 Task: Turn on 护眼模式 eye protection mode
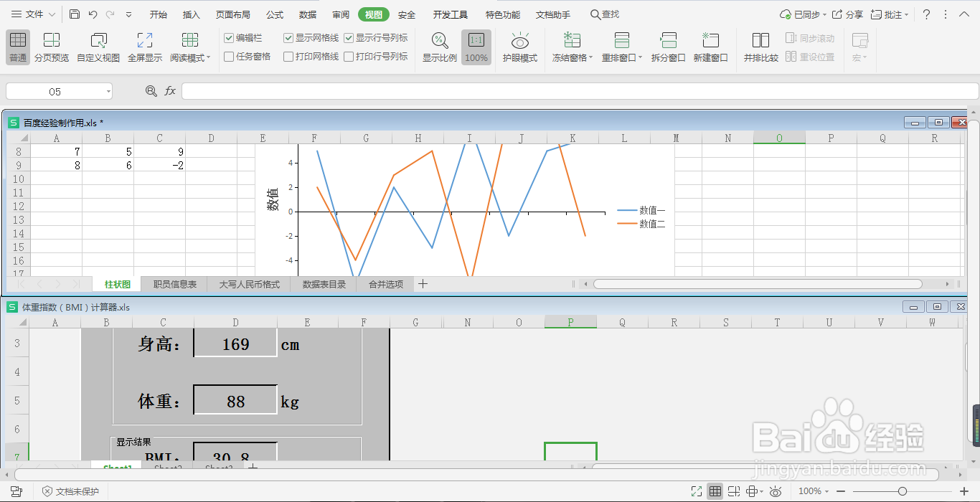coord(520,47)
